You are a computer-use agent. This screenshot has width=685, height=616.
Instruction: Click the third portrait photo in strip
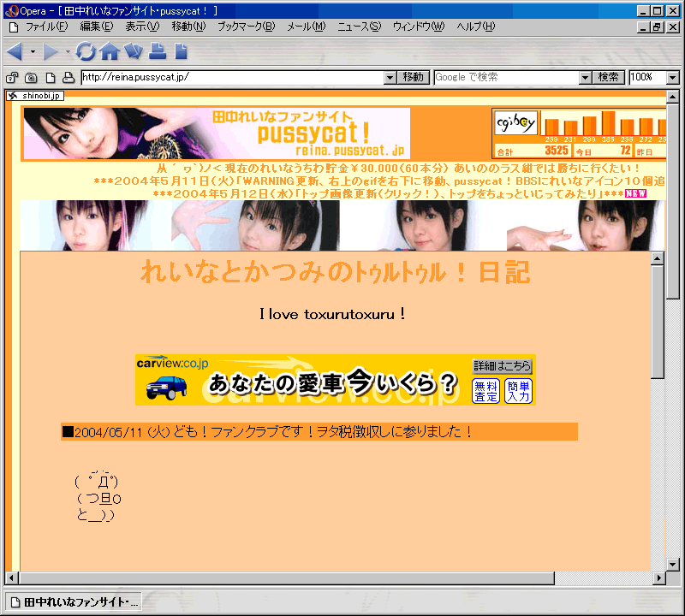click(423, 225)
